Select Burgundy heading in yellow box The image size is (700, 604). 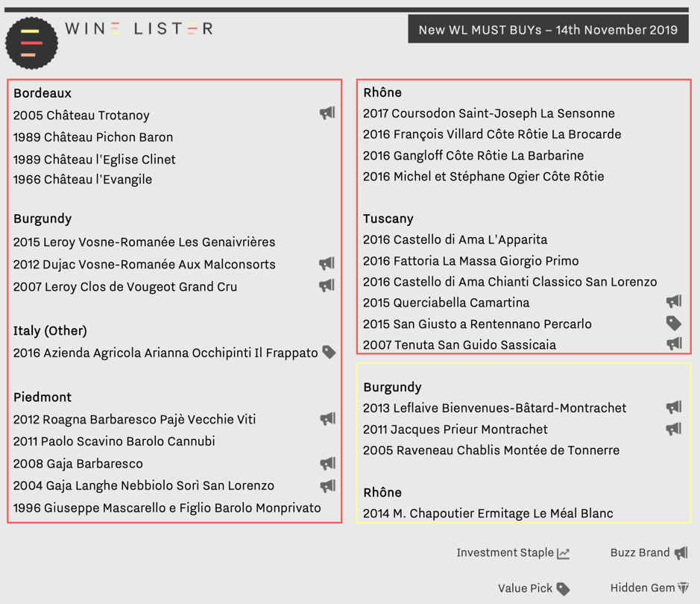(392, 387)
